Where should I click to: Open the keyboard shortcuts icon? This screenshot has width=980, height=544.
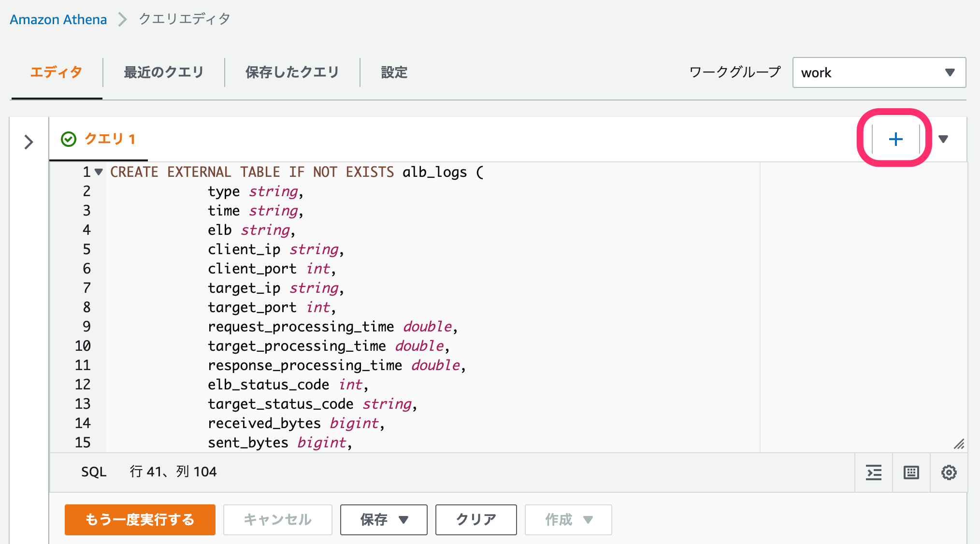pos(911,472)
